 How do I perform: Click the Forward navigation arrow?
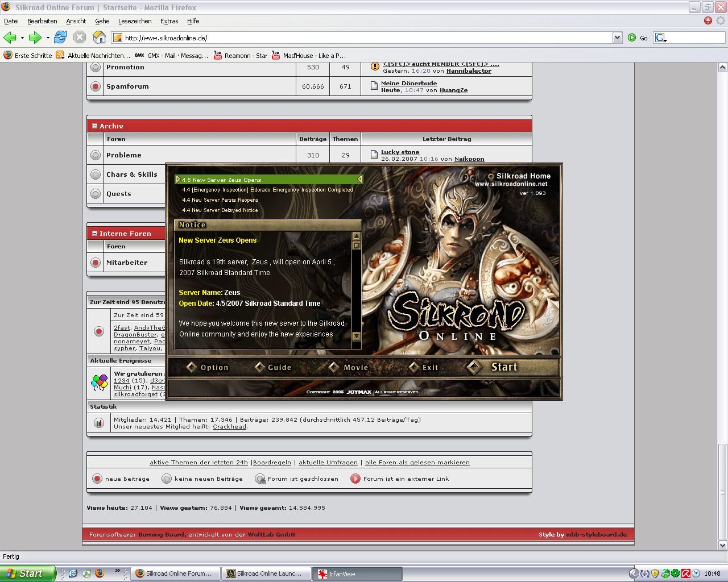click(x=35, y=38)
